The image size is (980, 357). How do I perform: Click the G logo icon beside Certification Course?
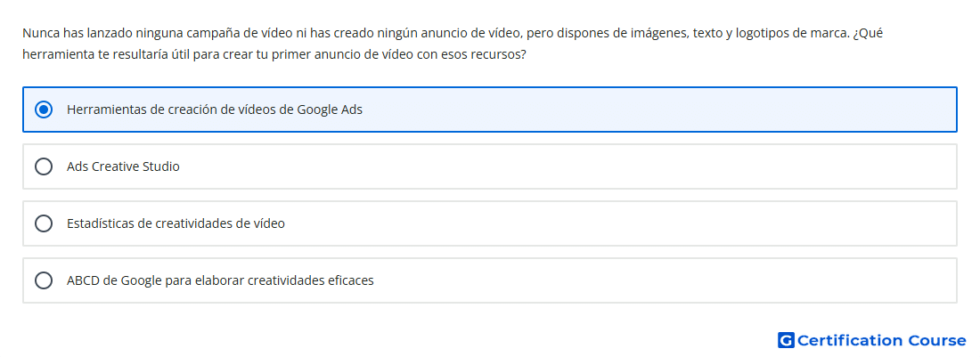[785, 340]
